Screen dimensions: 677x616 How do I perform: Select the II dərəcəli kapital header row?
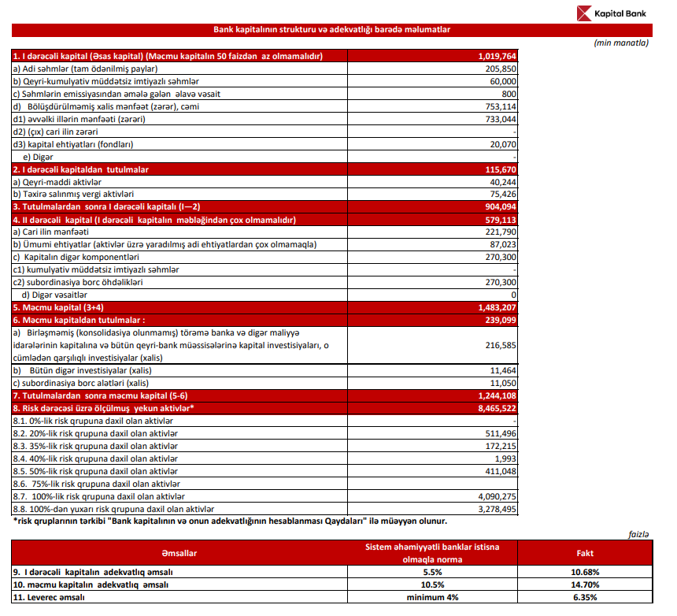point(265,220)
